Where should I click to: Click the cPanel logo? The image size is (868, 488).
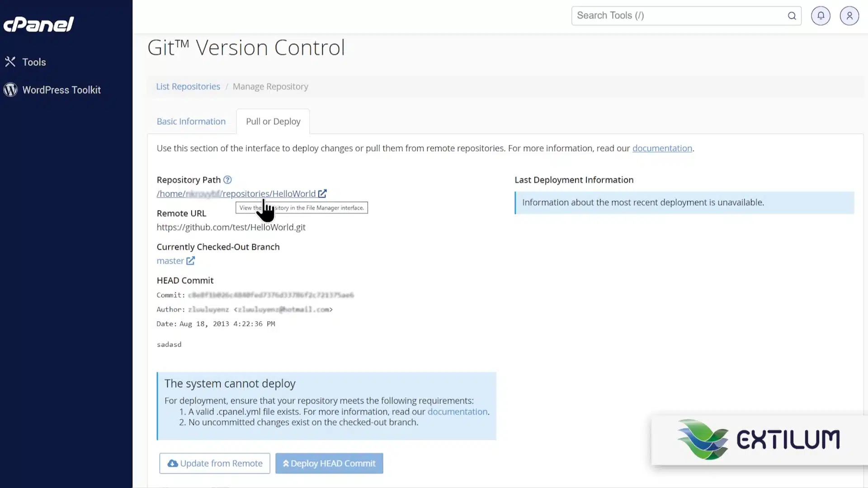click(38, 24)
